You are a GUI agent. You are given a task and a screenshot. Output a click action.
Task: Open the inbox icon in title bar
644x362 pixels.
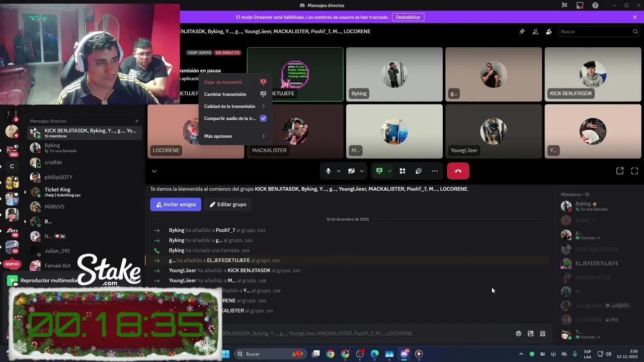[580, 6]
